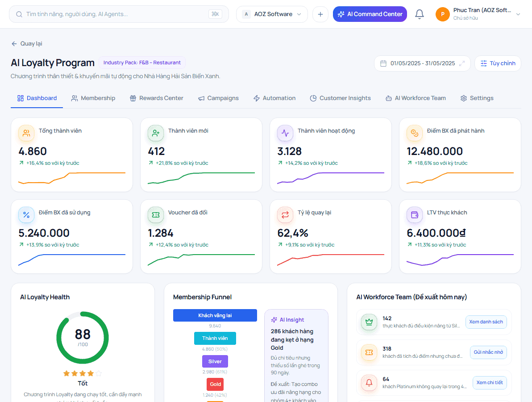Click the Quay lại link text

pos(31,44)
